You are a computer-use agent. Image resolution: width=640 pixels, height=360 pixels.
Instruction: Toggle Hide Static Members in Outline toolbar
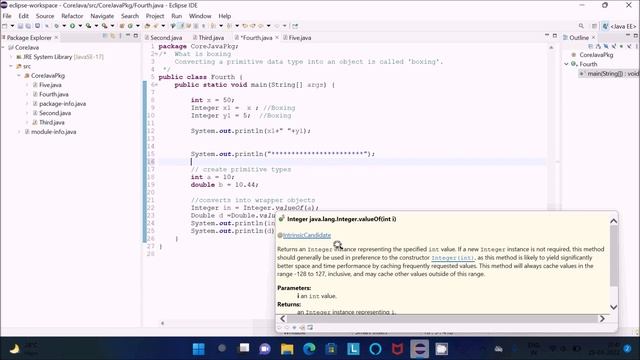pos(614,46)
